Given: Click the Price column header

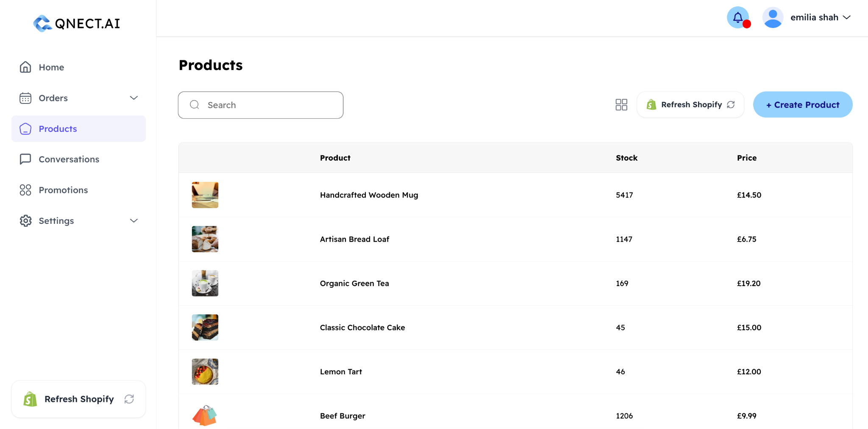Looking at the screenshot, I should coord(746,158).
